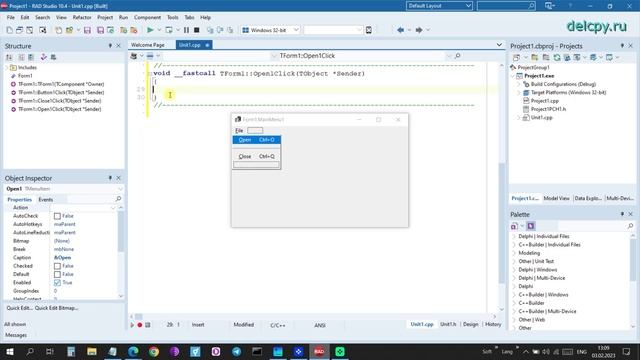The image size is (640, 360).
Task: Click the single-disk Save icon in the toolbar
Action: 87,30
